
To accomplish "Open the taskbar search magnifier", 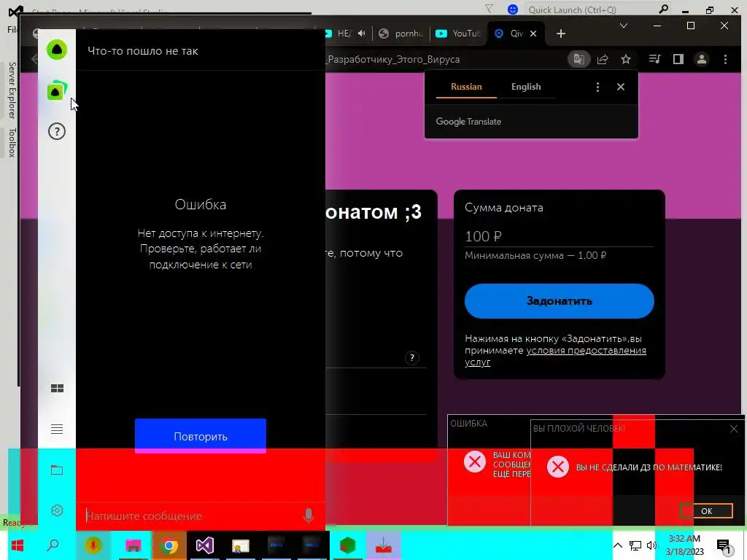I will point(53,545).
